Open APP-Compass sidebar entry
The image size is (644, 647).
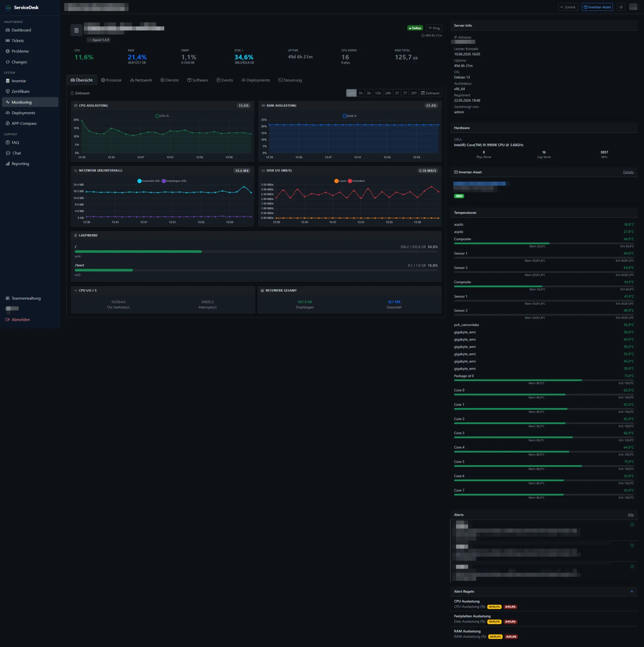(30, 124)
